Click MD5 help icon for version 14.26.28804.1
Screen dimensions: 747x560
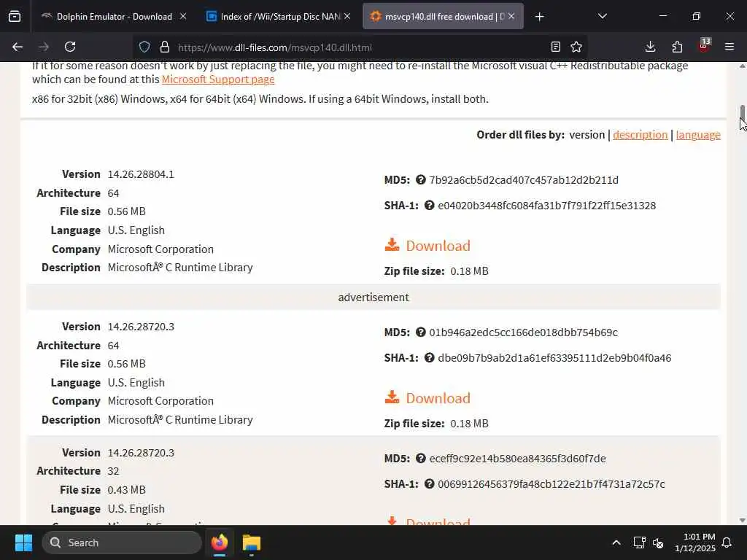tap(421, 179)
